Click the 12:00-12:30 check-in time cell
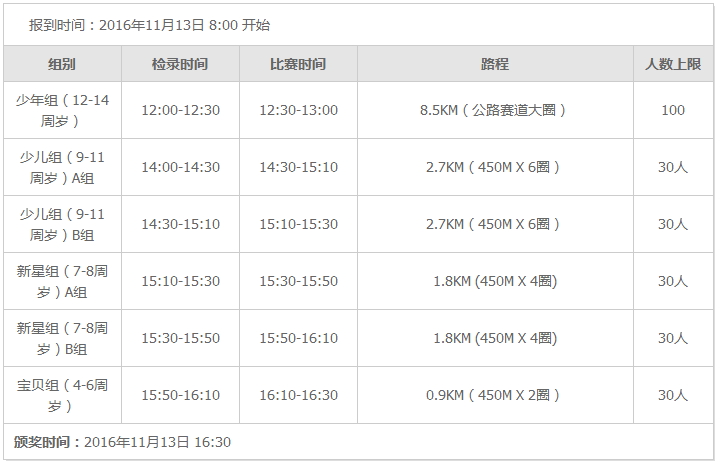This screenshot has width=717, height=462. (180, 110)
